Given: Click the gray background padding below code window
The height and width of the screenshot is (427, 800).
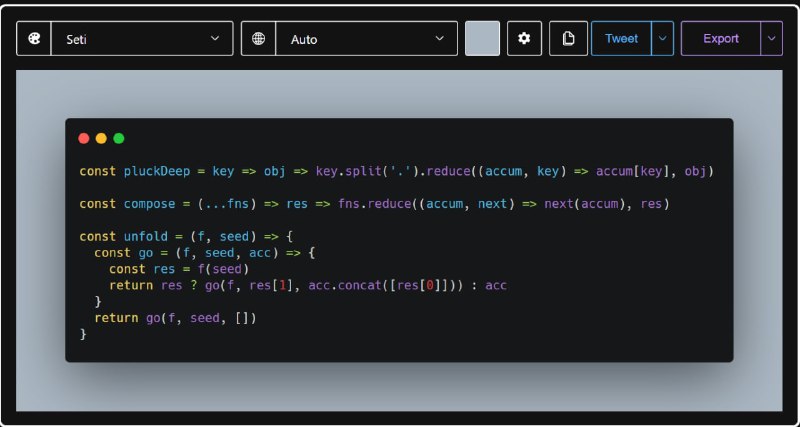Looking at the screenshot, I should 399,387.
